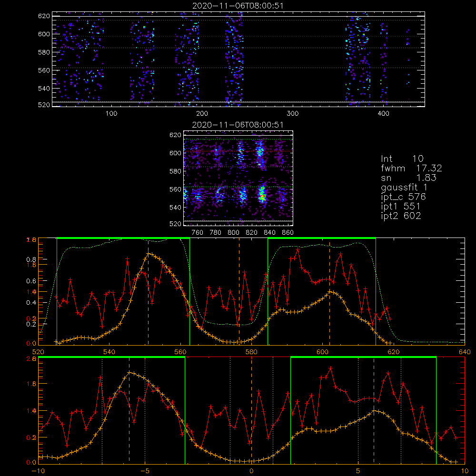
Task: Click the wide top spectrogram image
Action: pyautogui.click(x=238, y=59)
